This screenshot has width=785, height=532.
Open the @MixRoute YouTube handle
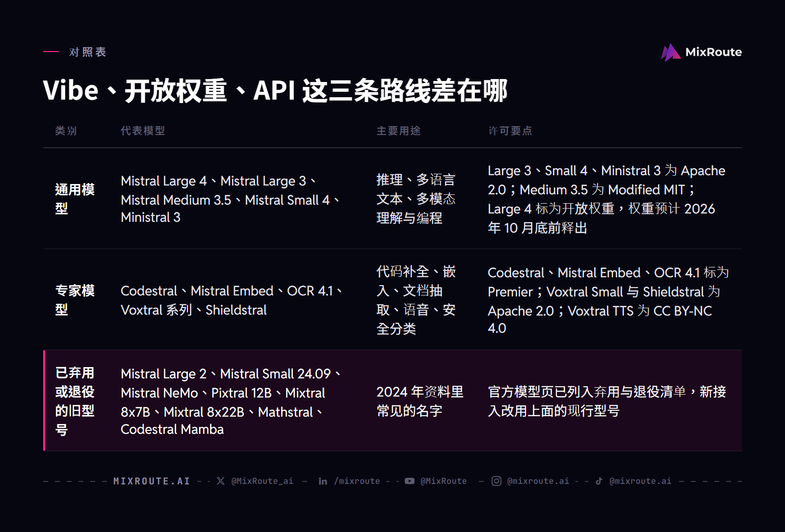tap(444, 481)
